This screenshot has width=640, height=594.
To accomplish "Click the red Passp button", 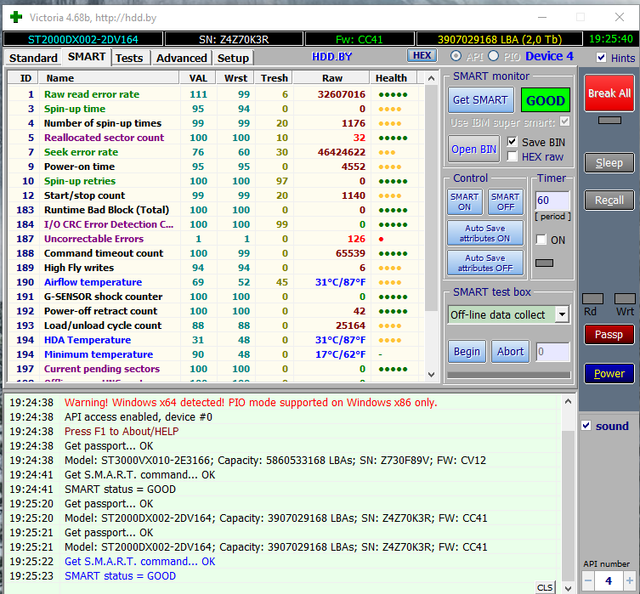I will pyautogui.click(x=609, y=334).
